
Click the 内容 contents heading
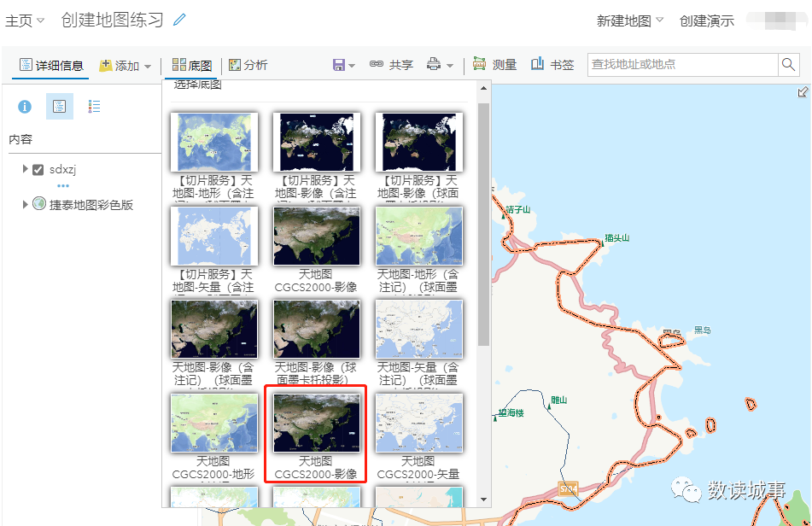pyautogui.click(x=20, y=139)
